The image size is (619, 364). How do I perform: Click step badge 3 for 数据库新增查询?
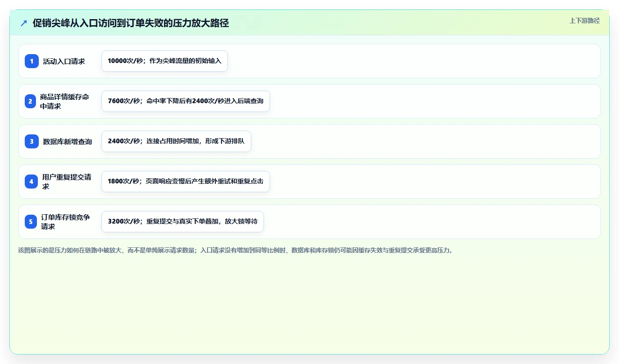coord(32,141)
